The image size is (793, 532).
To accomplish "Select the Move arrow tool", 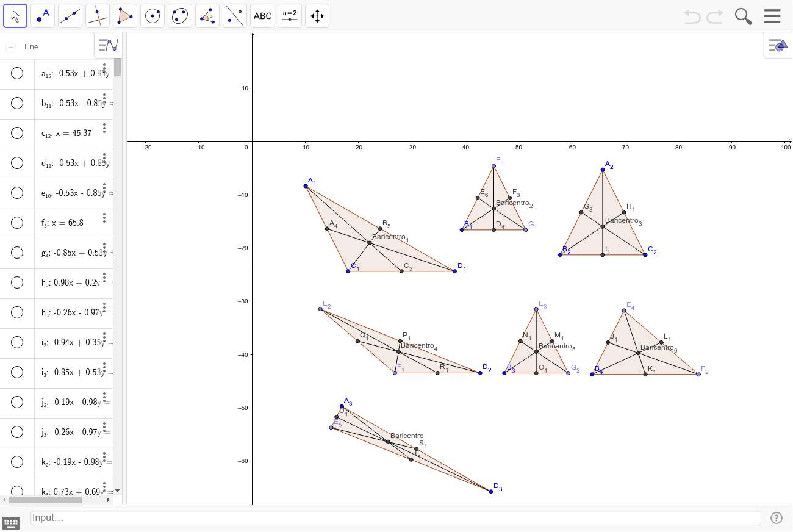I will 15,16.
